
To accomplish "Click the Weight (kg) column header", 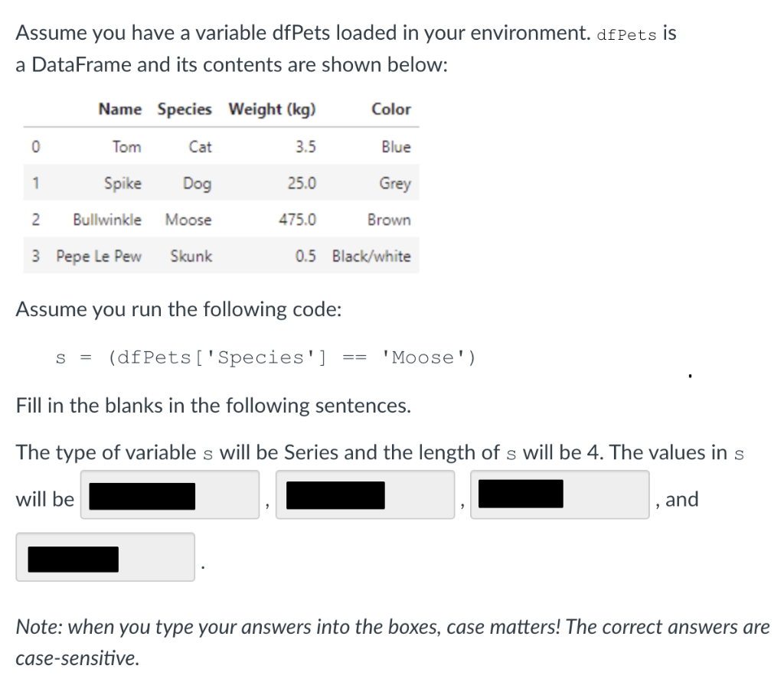I will 272,109.
